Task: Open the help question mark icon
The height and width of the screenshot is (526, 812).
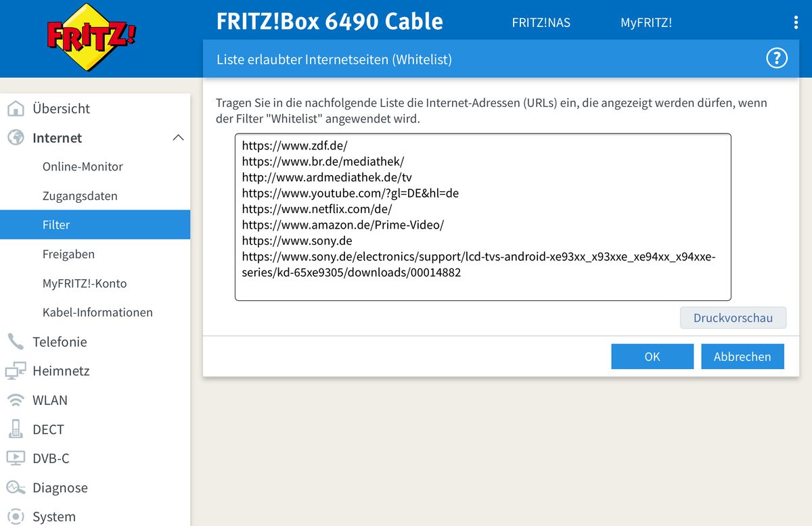Action: pyautogui.click(x=777, y=58)
